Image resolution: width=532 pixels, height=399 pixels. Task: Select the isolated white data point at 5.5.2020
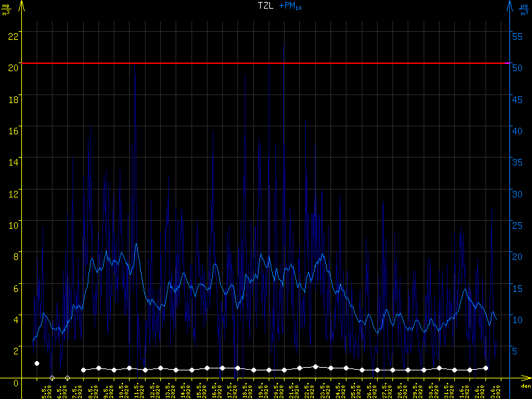[x=37, y=363]
